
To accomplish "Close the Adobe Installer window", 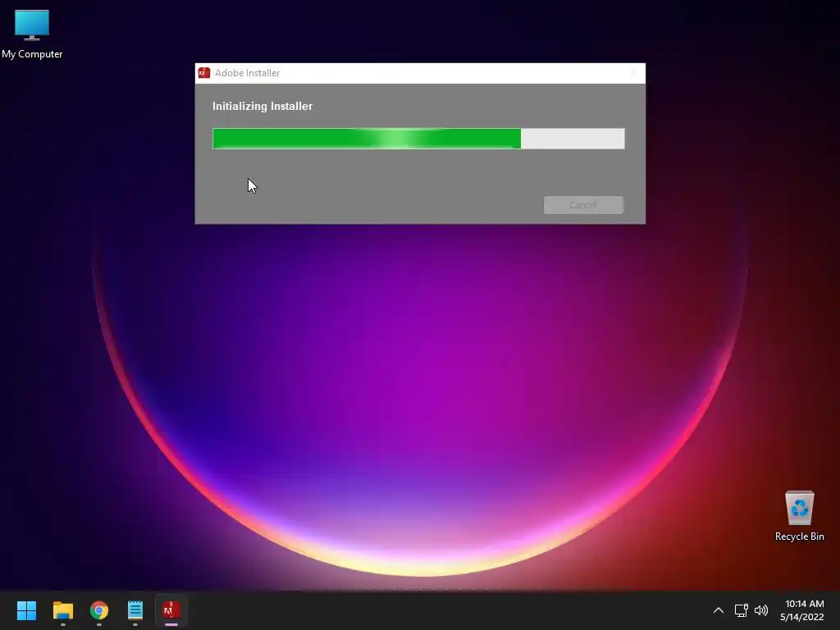I will pos(633,73).
